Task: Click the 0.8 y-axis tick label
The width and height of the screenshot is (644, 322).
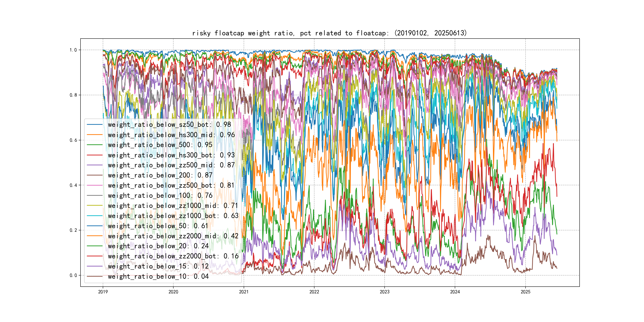Action: 73,95
